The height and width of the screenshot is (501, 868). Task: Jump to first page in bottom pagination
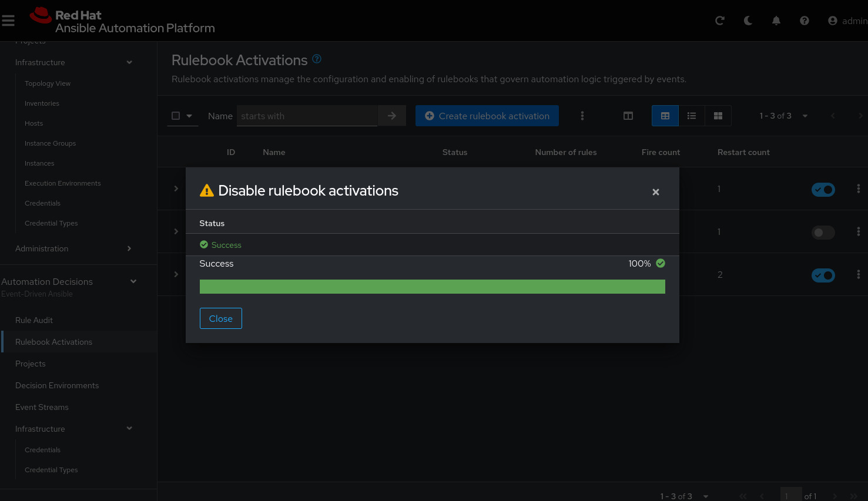click(x=743, y=496)
